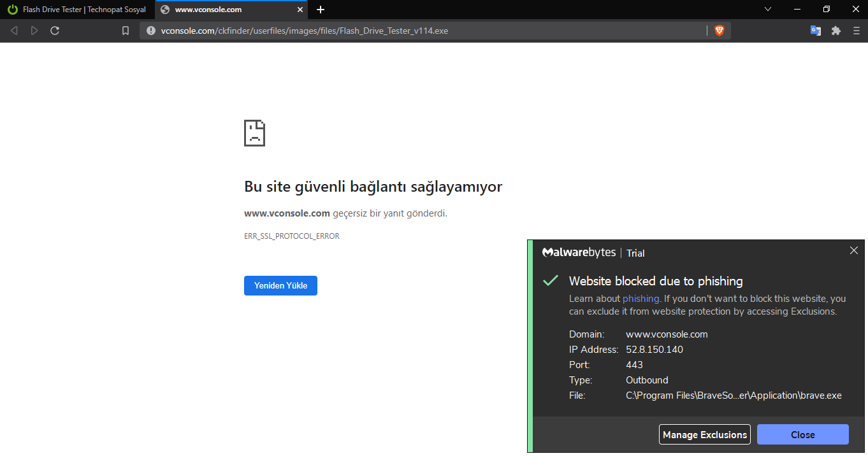Viewport: 868px width, 456px height.
Task: Click the Close button in the Malwarebytes popup
Action: (803, 434)
